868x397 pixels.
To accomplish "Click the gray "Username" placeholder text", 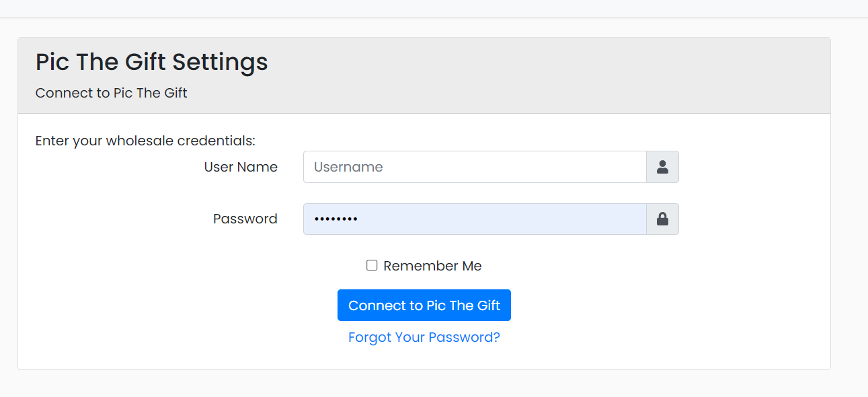I will coord(348,167).
